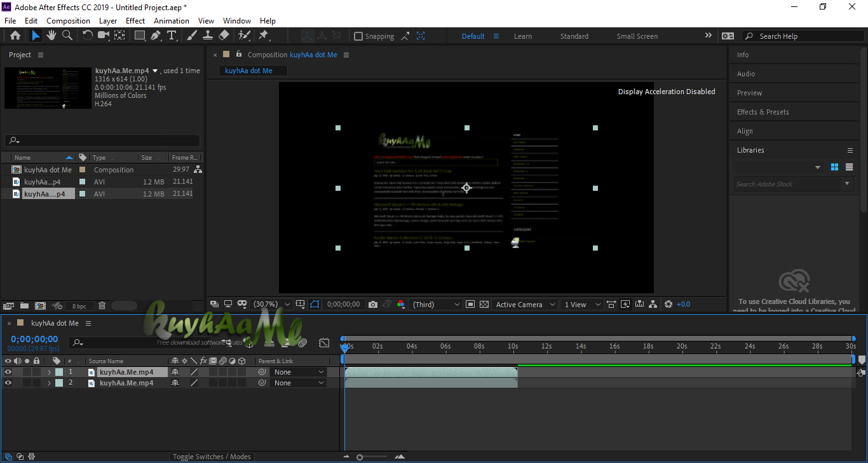Toggle lock viewer padlock icon
The image size is (868, 463).
239,55
